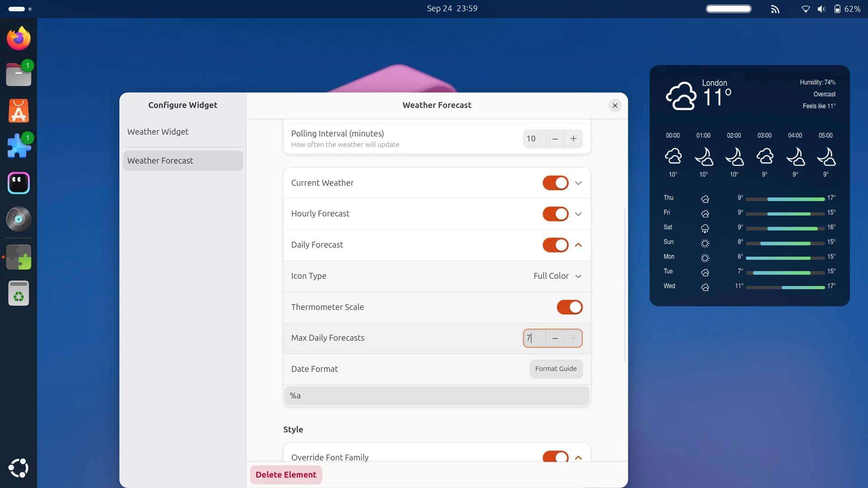The image size is (868, 488).
Task: Click the Format Guide button
Action: 556,369
